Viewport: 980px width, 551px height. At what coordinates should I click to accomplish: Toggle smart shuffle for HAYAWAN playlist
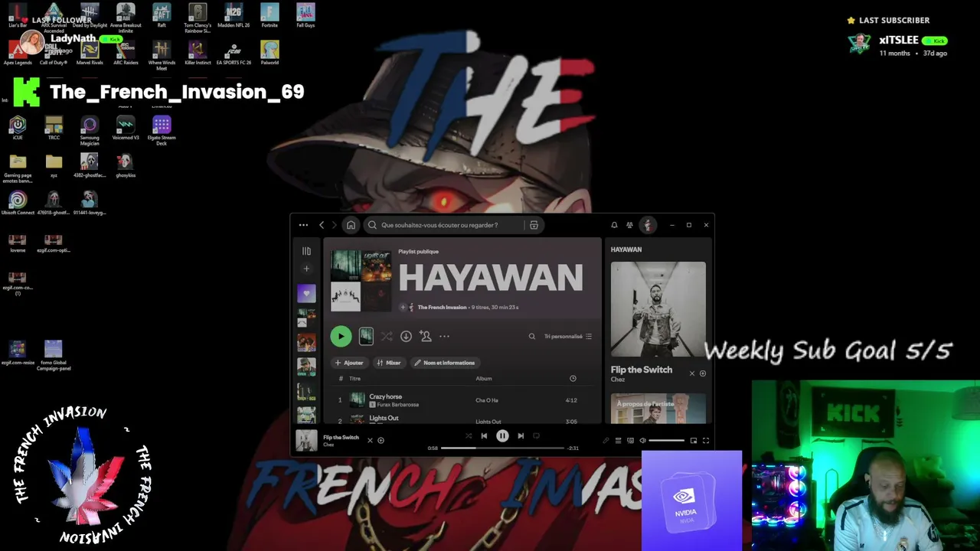tap(386, 337)
